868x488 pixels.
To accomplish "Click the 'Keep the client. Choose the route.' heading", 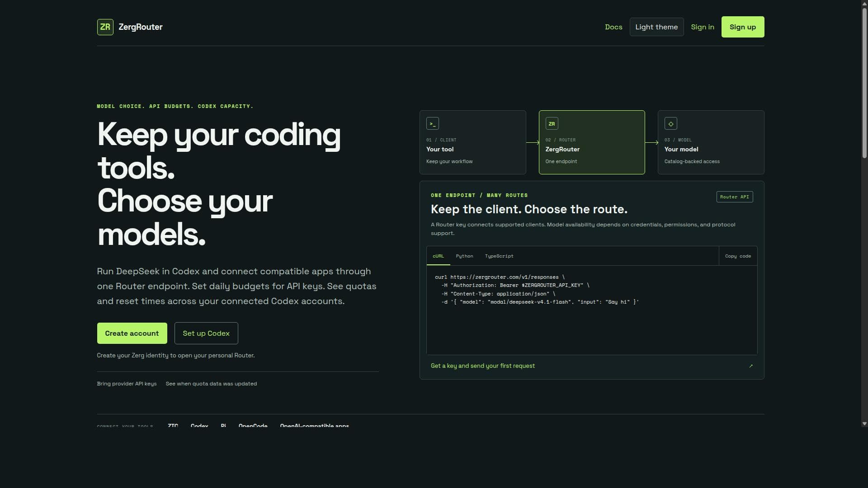I will click(x=529, y=209).
